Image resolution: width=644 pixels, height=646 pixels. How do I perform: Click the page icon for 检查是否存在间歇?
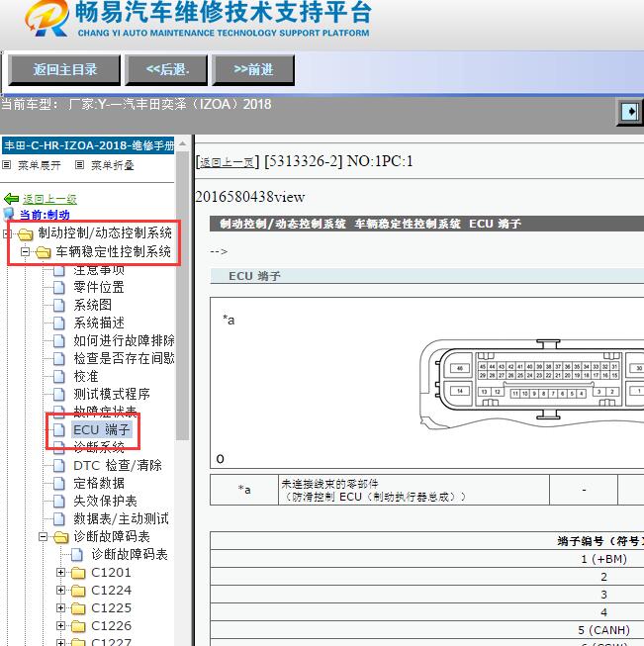tap(59, 358)
